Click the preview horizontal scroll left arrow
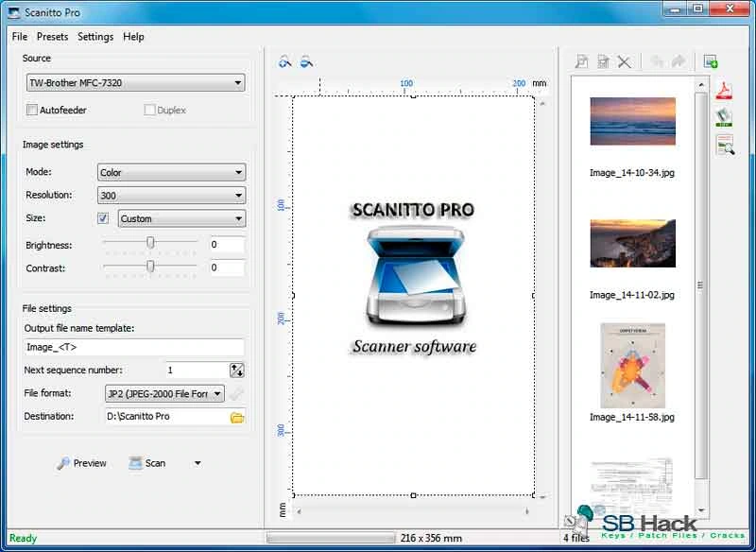 click(300, 511)
